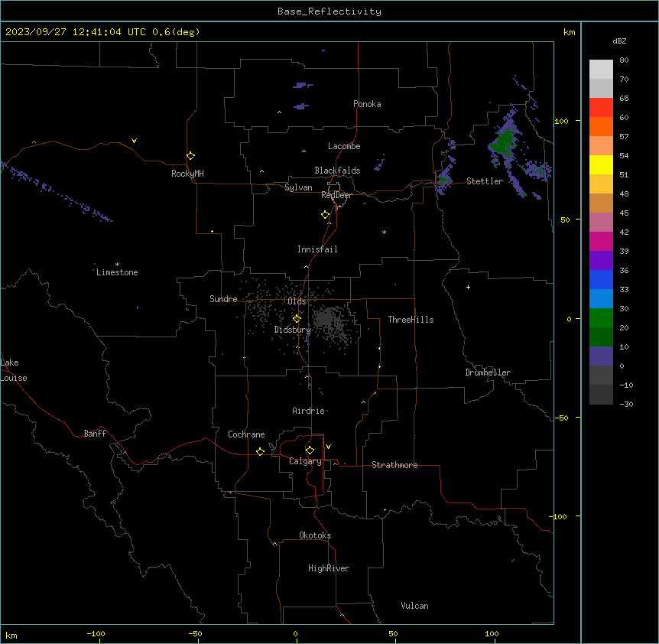Click the Olds town label
Image resolution: width=659 pixels, height=644 pixels.
click(297, 301)
